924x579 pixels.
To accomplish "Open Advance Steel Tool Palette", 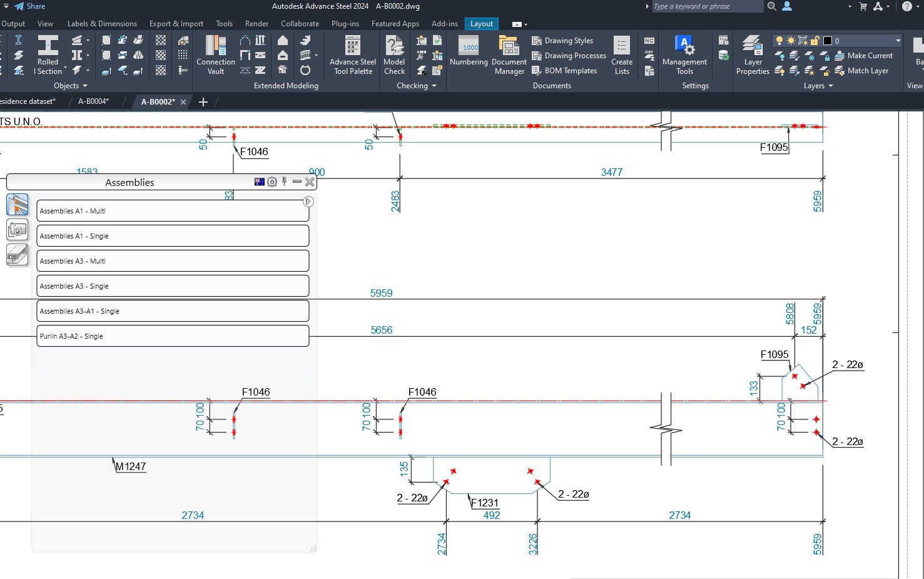I will click(353, 54).
